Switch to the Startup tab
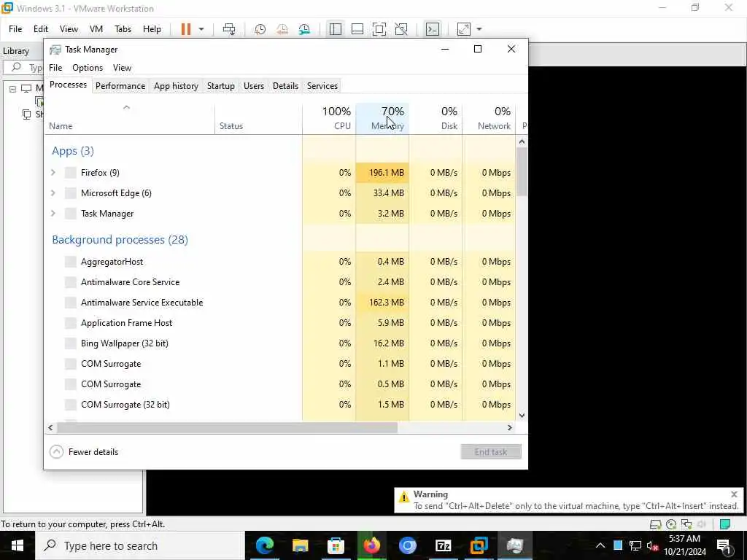Screen dimensions: 747x560 point(220,86)
